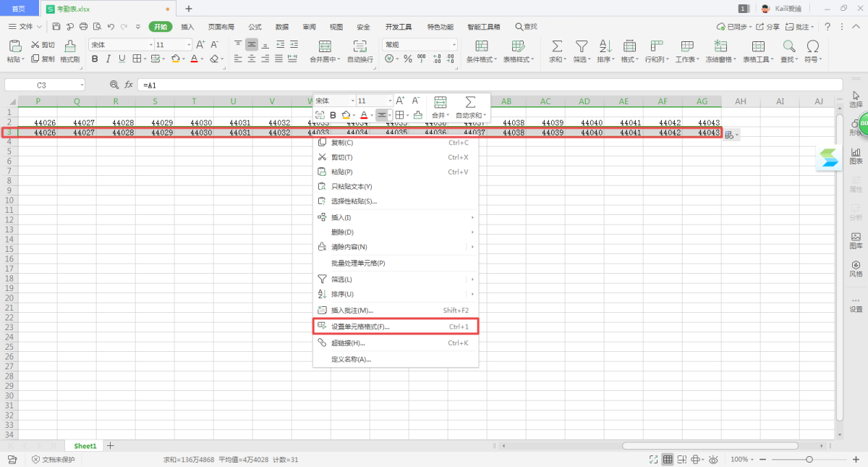Click the Freeze Panes (冻结窗格) icon
The image size is (868, 467).
(720, 46)
